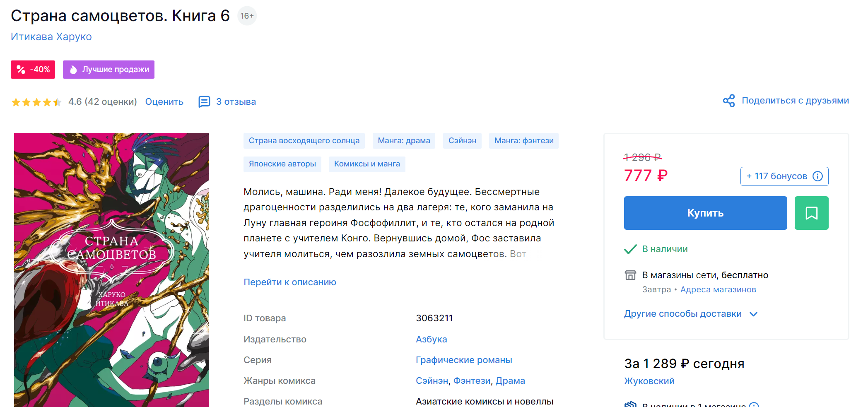Click the Фэнтези genre link

coord(472,381)
